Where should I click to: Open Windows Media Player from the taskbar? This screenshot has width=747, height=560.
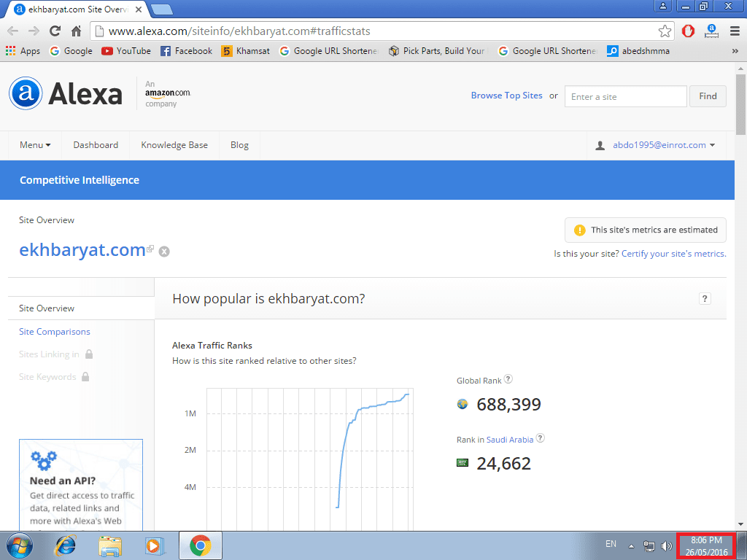click(x=155, y=545)
